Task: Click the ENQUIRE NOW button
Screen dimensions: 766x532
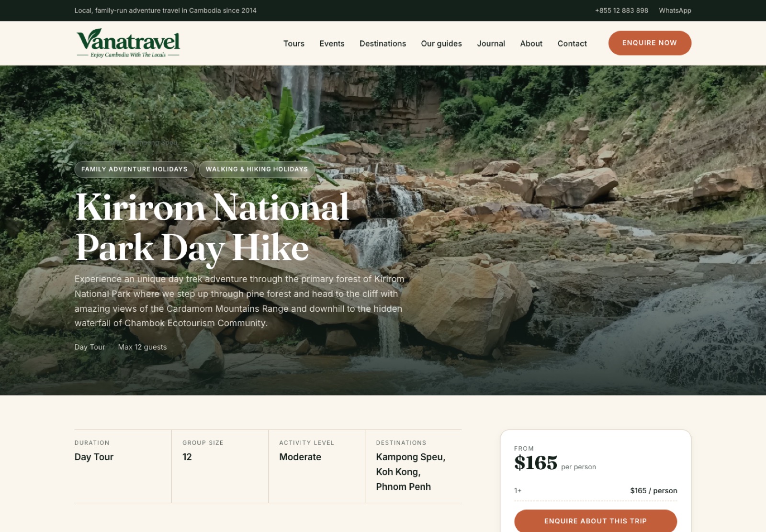Action: coord(650,43)
